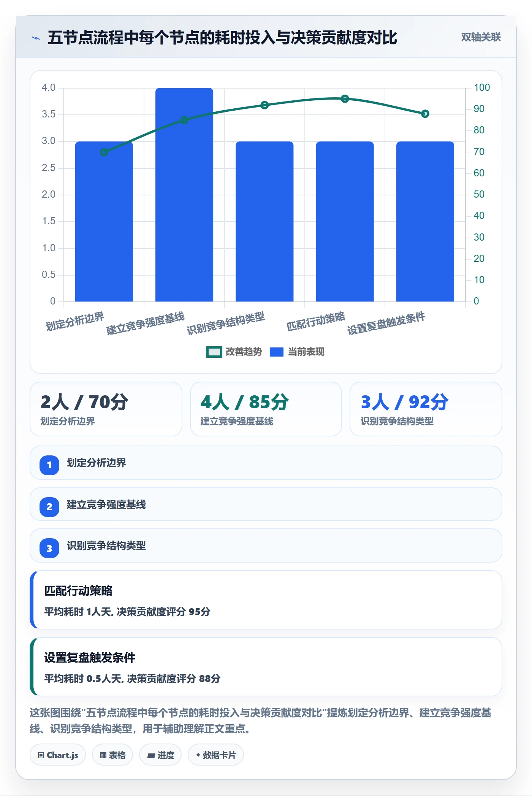
Task: Click right axis value 100
Action: coord(482,87)
